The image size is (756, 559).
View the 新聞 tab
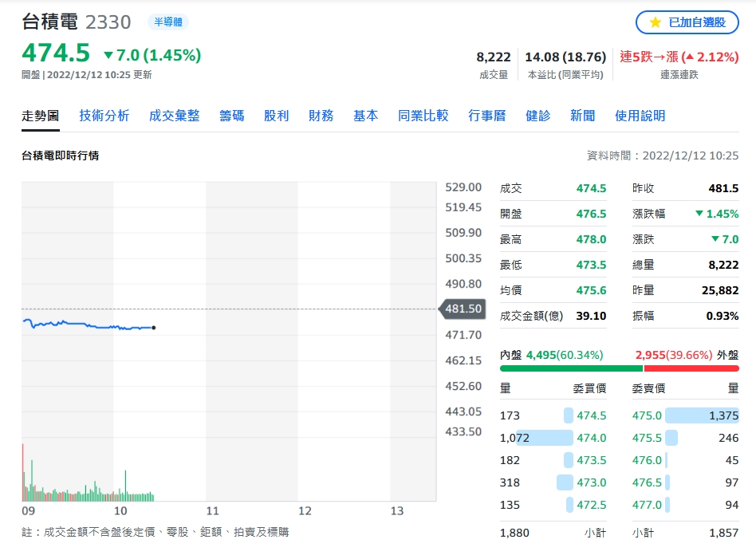pos(582,116)
